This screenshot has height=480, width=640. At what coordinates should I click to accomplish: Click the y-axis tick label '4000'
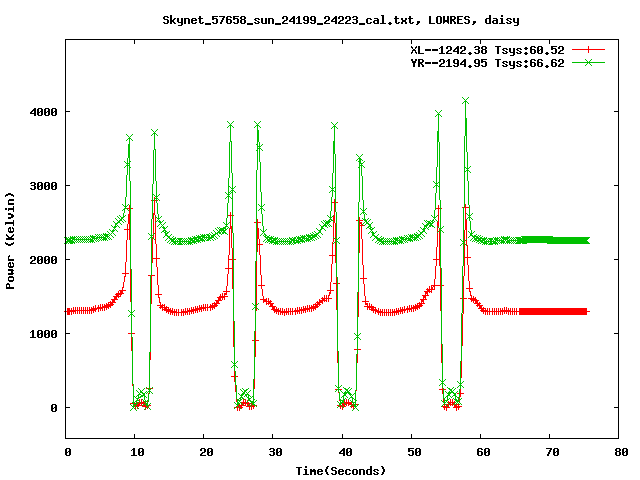[43, 112]
